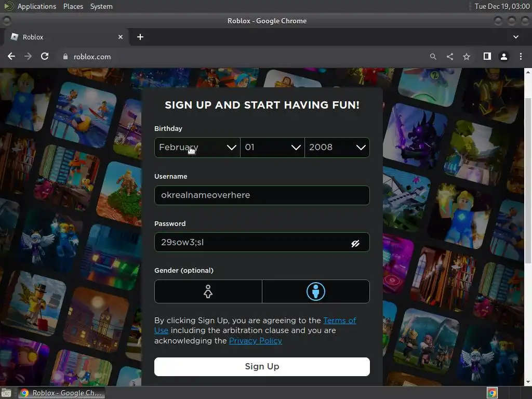Viewport: 532px width, 399px height.
Task: Click the scrollbar up arrow
Action: point(528,72)
